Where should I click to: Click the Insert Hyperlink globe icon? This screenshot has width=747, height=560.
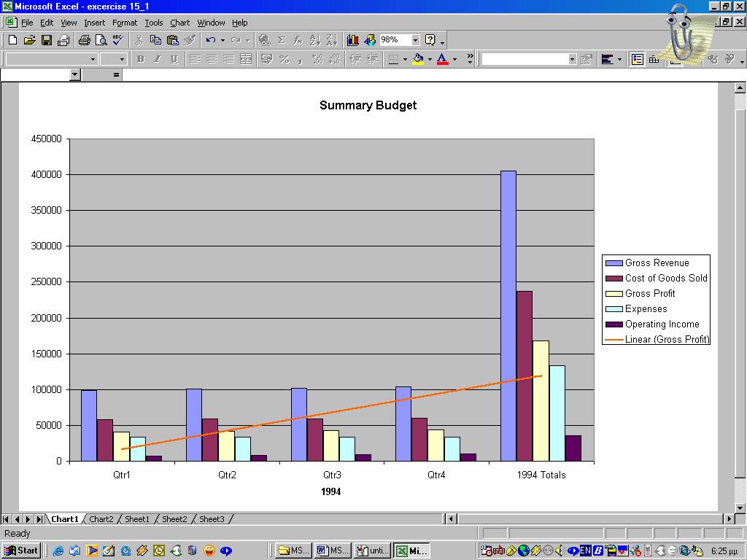coord(264,40)
